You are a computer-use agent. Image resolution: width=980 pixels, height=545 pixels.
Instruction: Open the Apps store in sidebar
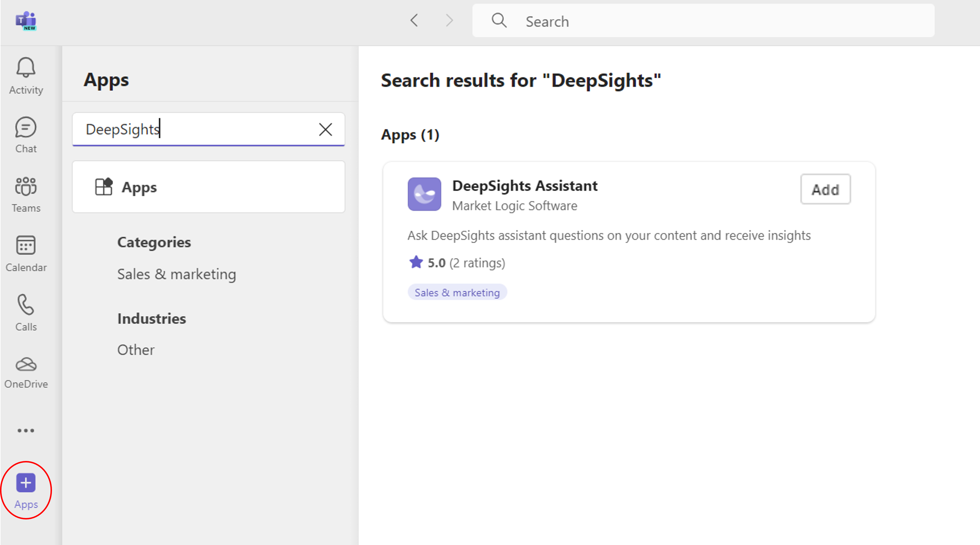[x=26, y=491]
